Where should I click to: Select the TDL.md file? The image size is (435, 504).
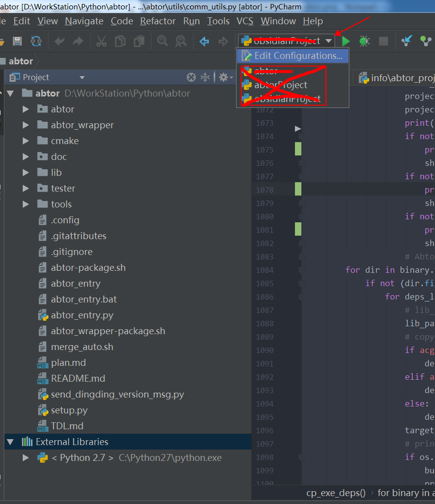67,426
